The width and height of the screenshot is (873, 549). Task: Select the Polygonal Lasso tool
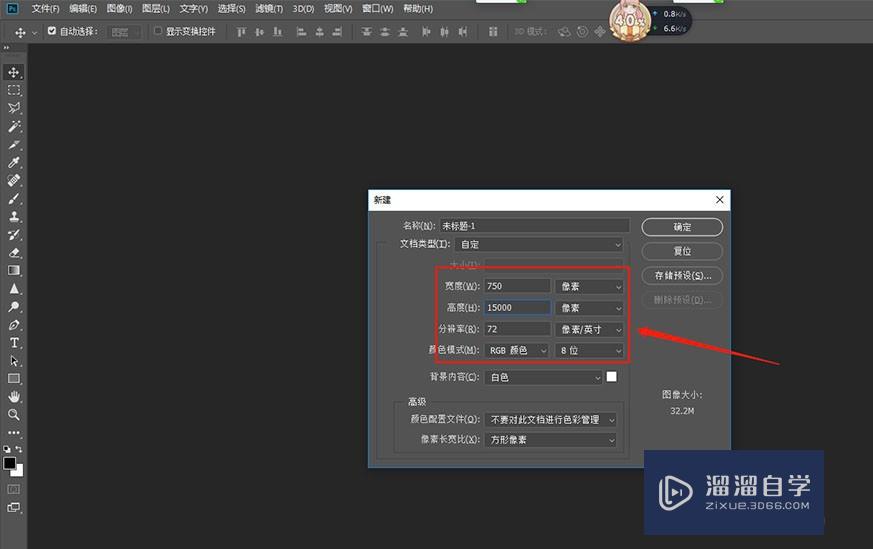(14, 108)
